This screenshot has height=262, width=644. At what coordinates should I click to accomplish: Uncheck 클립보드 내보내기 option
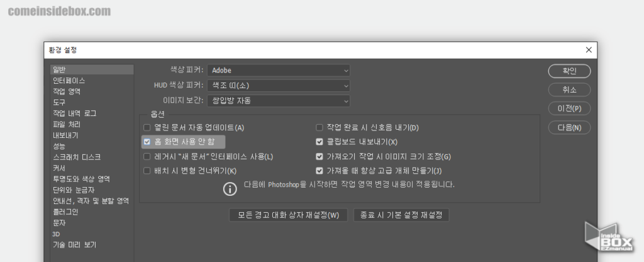tap(319, 142)
